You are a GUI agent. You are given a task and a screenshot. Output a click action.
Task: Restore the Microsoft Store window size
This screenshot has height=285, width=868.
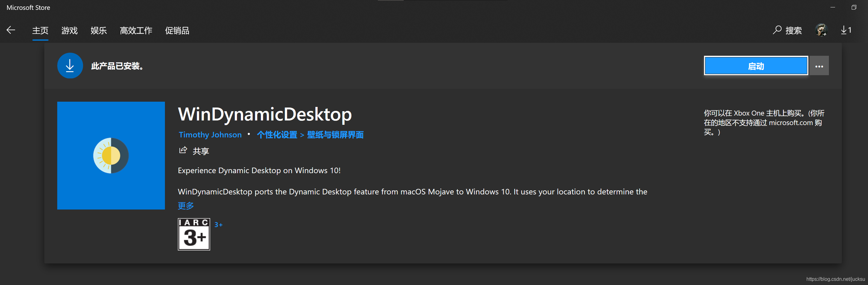[854, 7]
